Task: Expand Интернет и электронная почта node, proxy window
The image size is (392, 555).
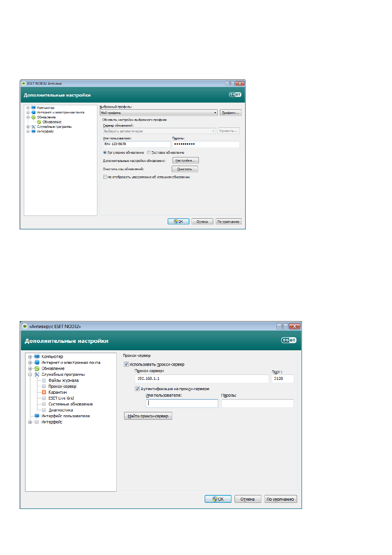Action: (30, 363)
